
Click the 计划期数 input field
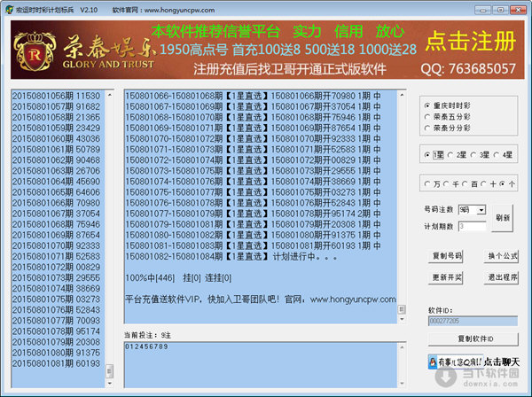coord(472,227)
